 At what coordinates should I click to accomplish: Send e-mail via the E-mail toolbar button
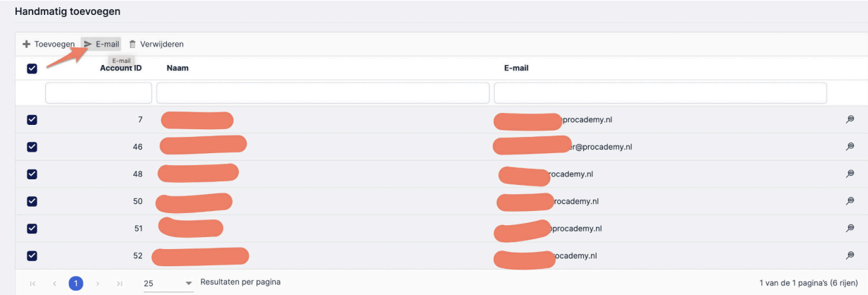pos(102,44)
